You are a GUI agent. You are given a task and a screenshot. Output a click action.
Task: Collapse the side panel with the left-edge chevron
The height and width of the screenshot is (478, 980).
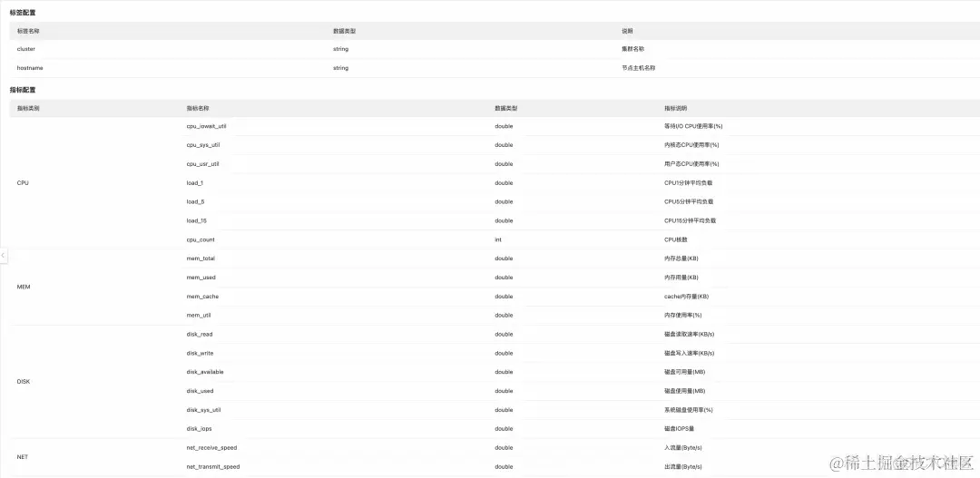3,256
